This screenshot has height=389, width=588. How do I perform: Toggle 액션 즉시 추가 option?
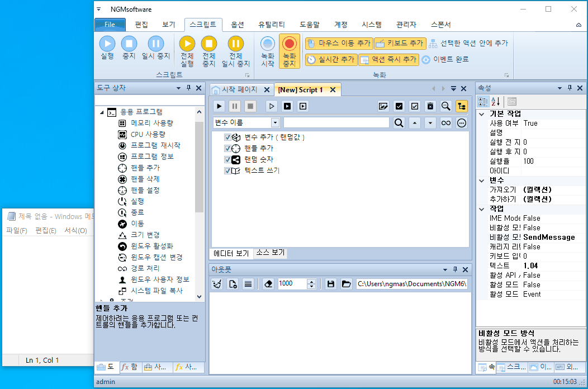388,59
